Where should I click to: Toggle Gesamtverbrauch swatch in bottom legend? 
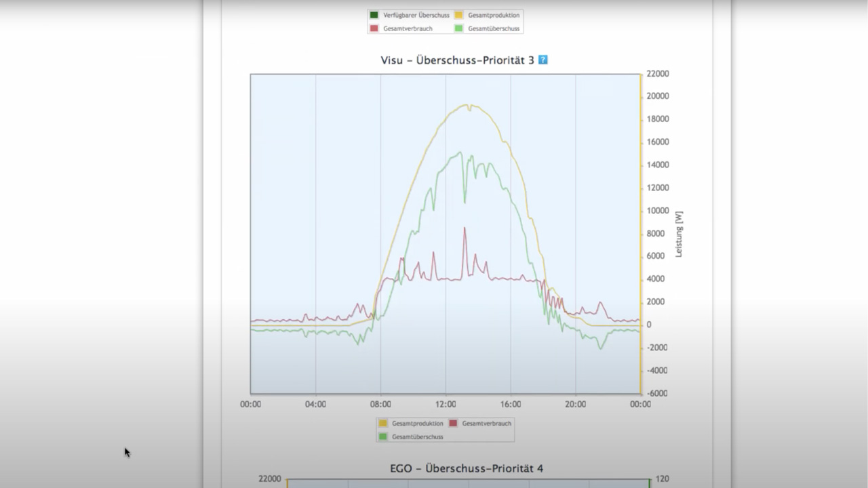click(x=453, y=423)
